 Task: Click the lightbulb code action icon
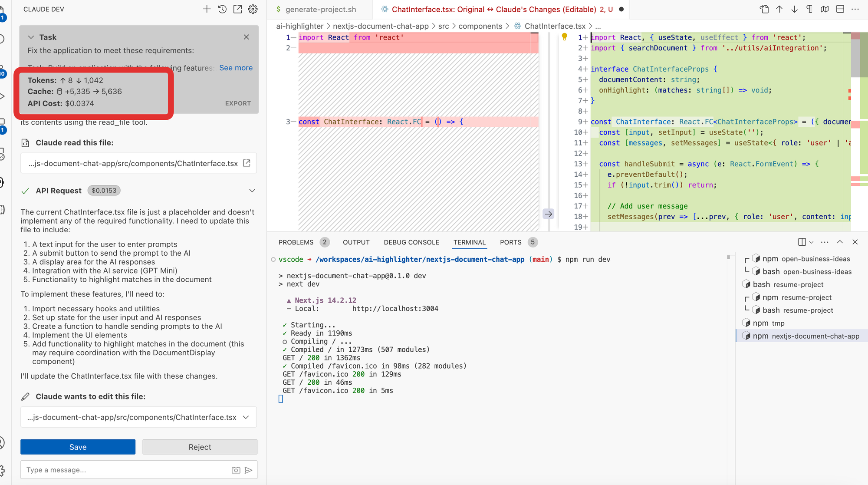[x=564, y=37]
